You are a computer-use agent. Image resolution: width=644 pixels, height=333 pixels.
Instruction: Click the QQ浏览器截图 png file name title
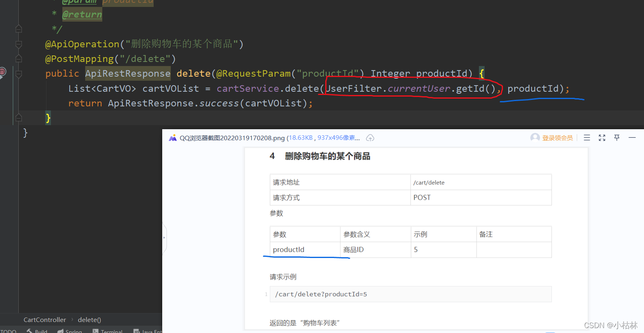[232, 138]
